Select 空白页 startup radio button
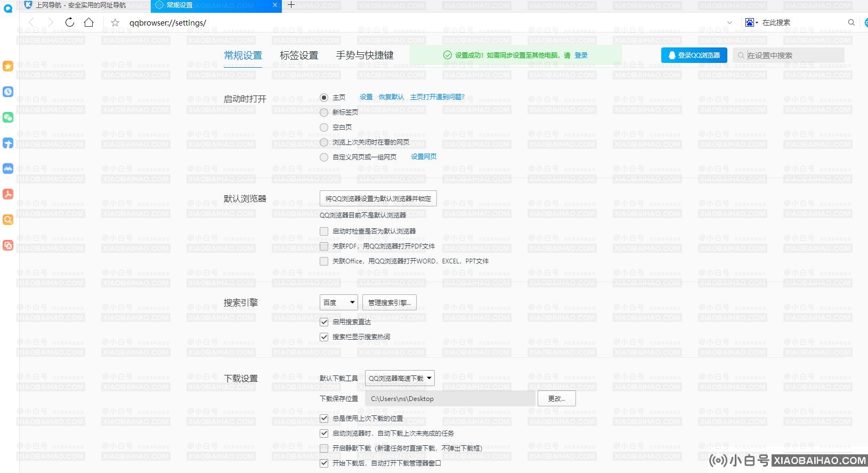 pos(324,127)
